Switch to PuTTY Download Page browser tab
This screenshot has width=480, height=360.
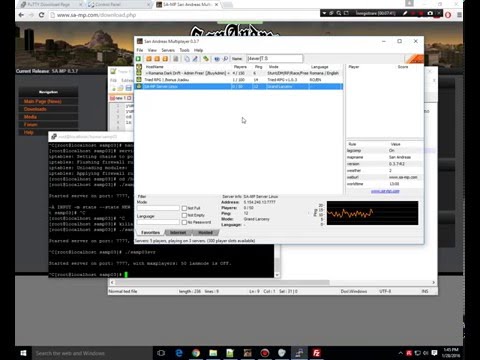pos(50,5)
